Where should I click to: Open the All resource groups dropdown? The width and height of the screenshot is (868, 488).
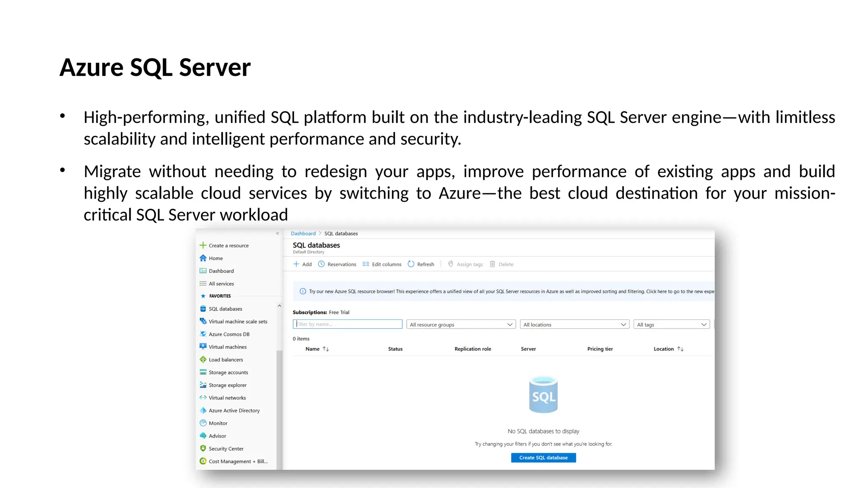(x=461, y=324)
